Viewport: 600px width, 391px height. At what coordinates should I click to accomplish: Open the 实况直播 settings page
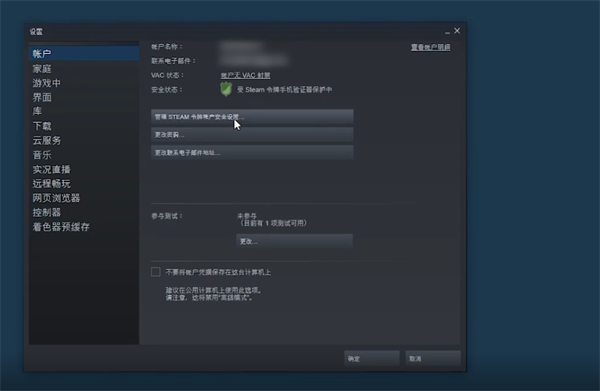pos(51,169)
